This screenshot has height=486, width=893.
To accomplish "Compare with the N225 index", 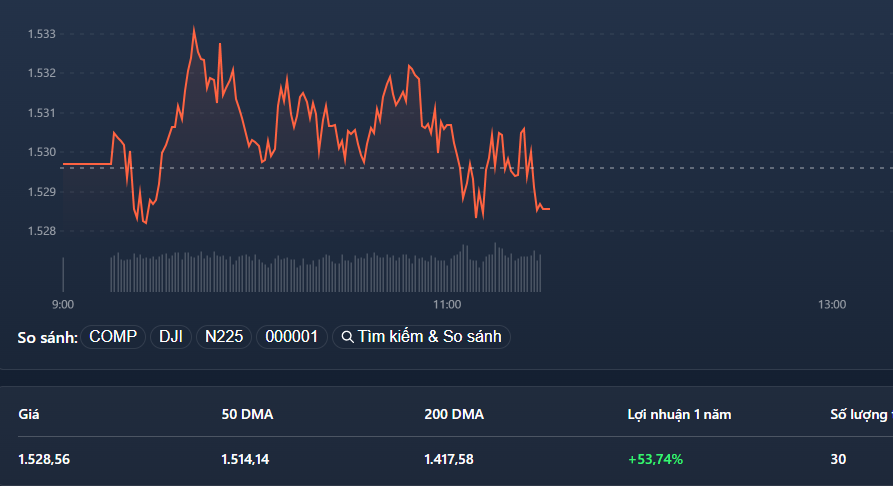I will [x=224, y=337].
